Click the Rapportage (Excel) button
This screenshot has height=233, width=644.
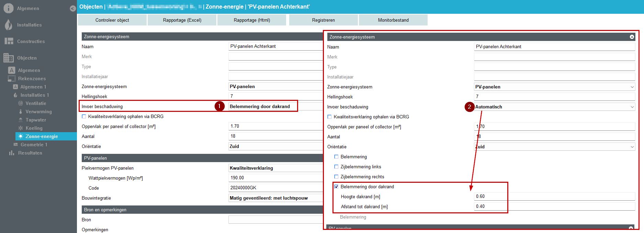coord(182,20)
